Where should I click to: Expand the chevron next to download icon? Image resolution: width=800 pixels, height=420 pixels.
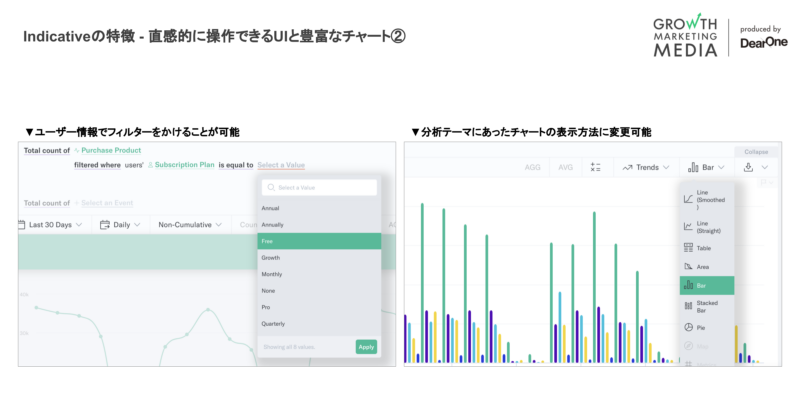pyautogui.click(x=765, y=167)
